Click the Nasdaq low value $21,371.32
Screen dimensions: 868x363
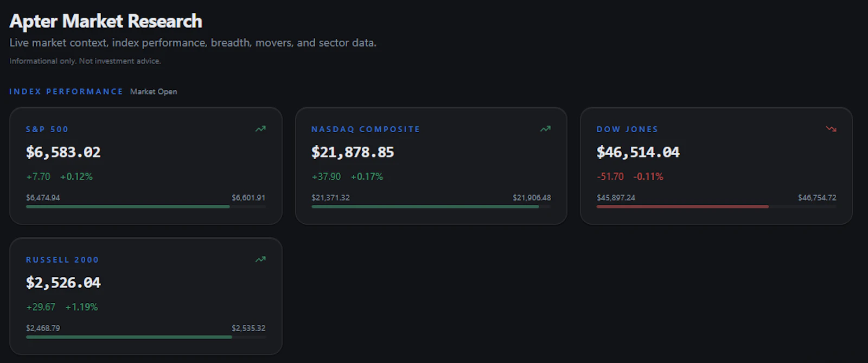[x=330, y=198]
